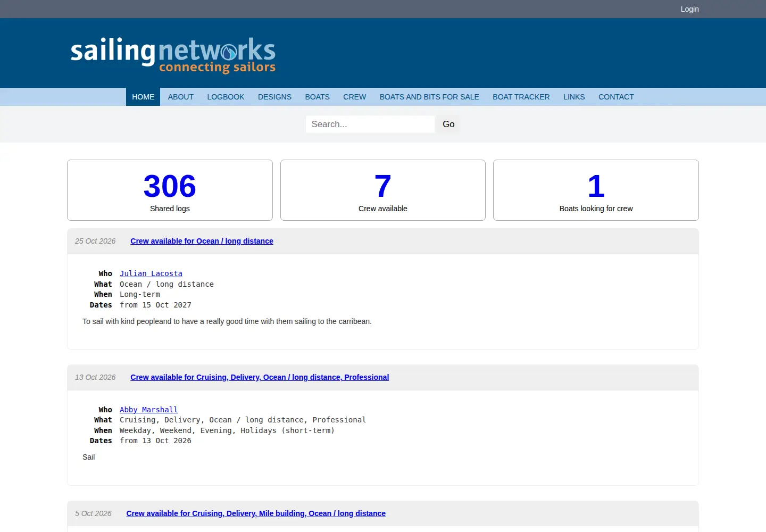Viewport: 766px width, 532px height.
Task: Navigate to BOATS in the menu
Action: tap(317, 97)
